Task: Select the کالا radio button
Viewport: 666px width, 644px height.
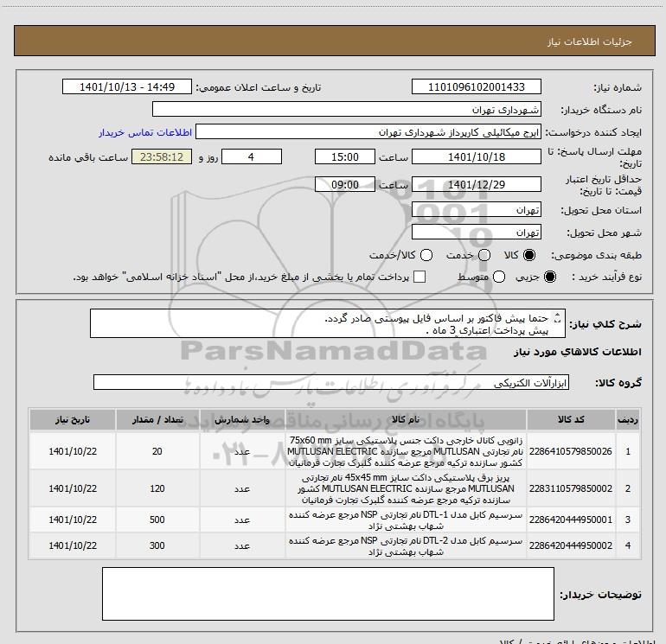Action: (x=529, y=255)
